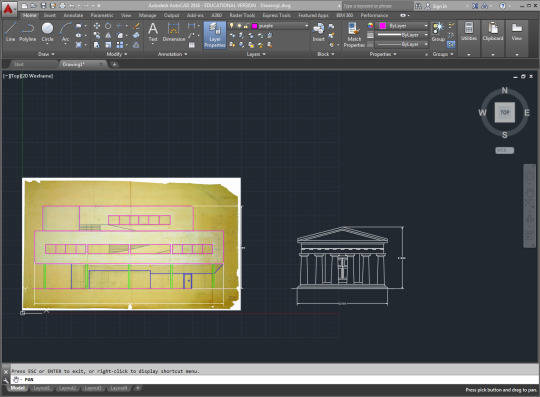The image size is (540, 397).
Task: Click the Sign In button
Action: [x=436, y=6]
